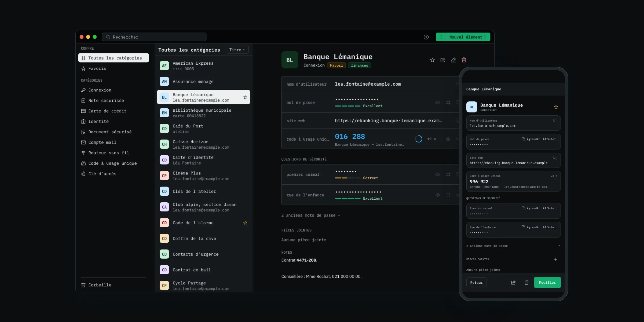Share item from mobile bottom bar
The image size is (644, 322).
click(x=513, y=283)
